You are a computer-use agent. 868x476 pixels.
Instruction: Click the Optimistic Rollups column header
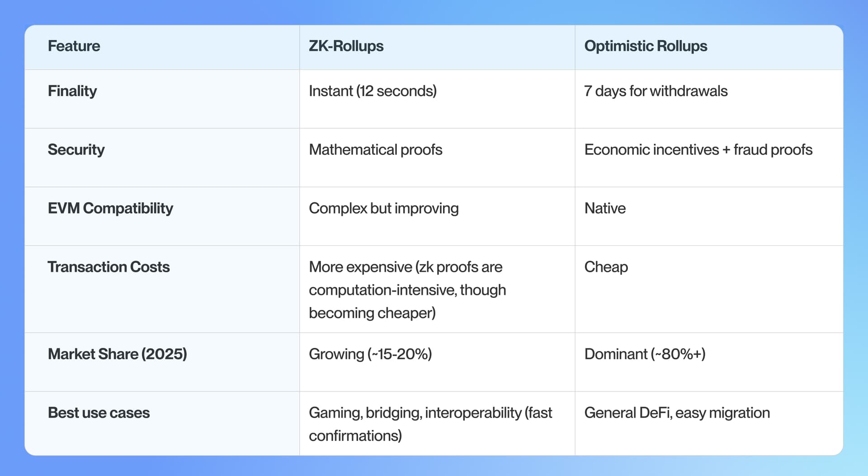646,46
